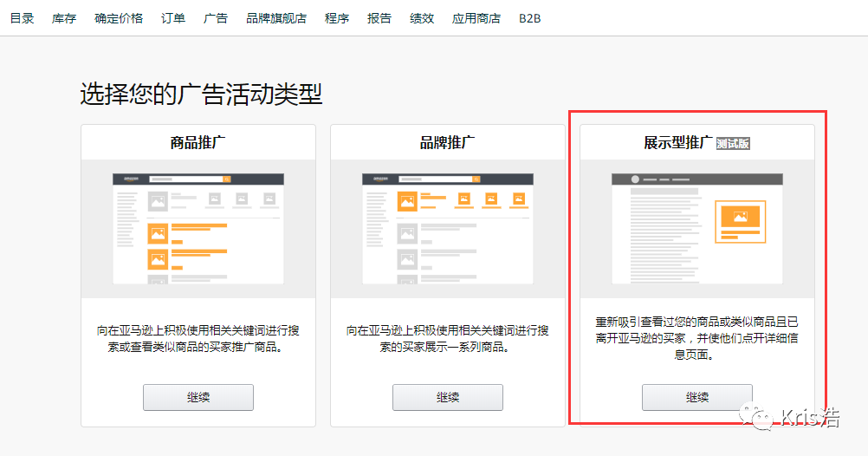The height and width of the screenshot is (456, 868).
Task: Click the B2B menu item
Action: click(x=530, y=18)
